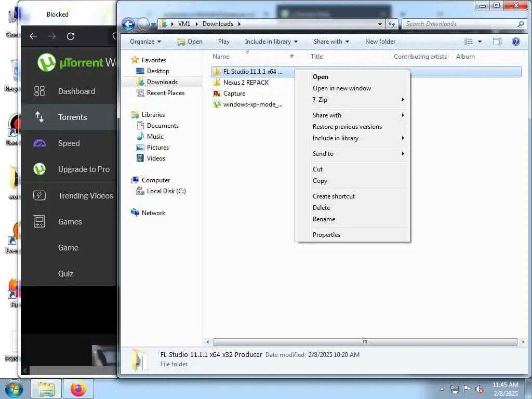The image size is (532, 399).
Task: Choose Copy from the context menu
Action: [320, 180]
